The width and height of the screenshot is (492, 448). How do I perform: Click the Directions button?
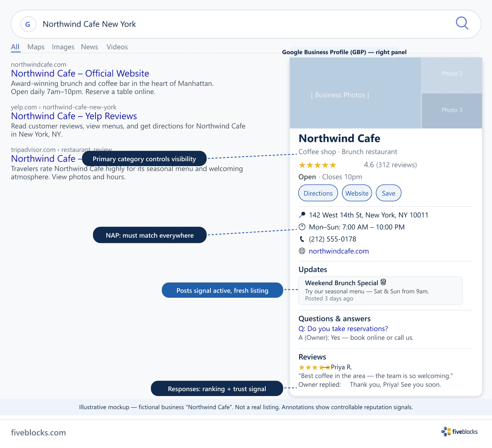pyautogui.click(x=318, y=193)
